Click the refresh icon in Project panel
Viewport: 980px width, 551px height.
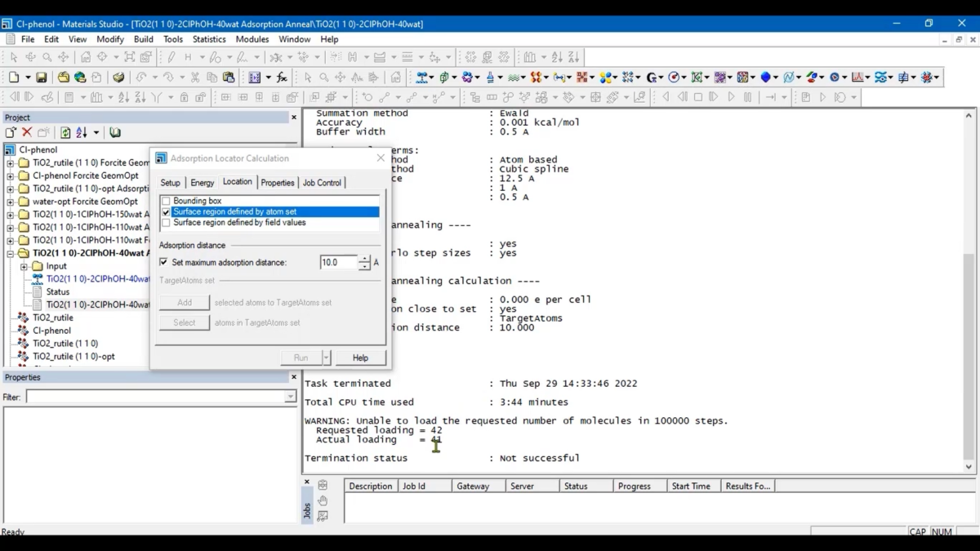tap(65, 132)
